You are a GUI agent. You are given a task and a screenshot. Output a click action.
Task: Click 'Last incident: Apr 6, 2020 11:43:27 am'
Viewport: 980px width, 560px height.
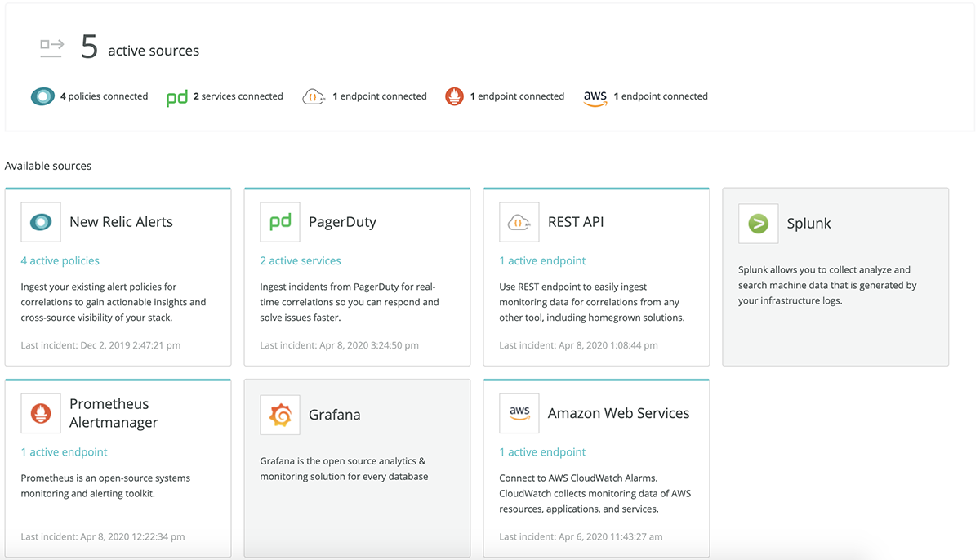[x=581, y=536]
